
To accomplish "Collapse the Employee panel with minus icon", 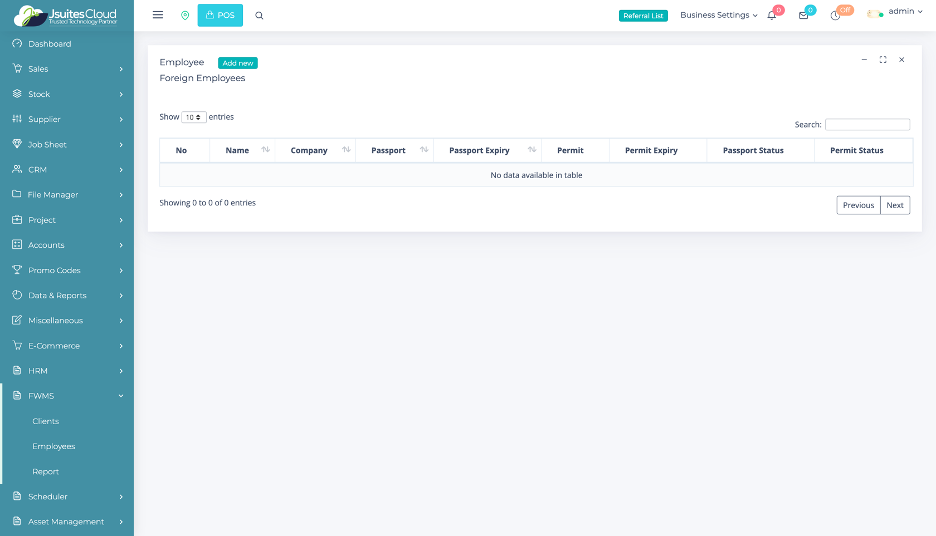I will (x=864, y=60).
